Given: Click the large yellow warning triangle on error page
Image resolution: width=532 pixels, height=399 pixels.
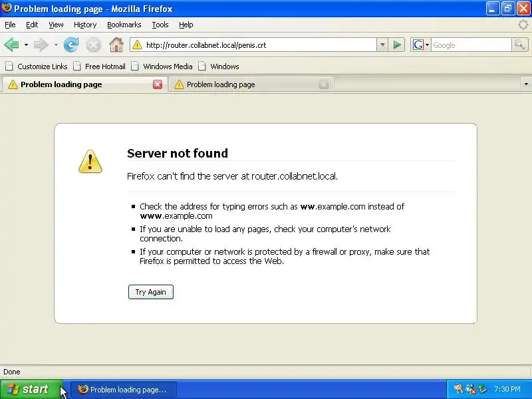Looking at the screenshot, I should tap(90, 162).
